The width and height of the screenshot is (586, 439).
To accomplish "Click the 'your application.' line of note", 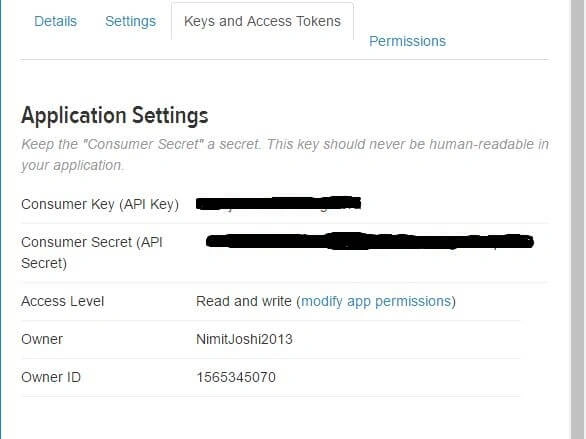I will click(x=72, y=165).
